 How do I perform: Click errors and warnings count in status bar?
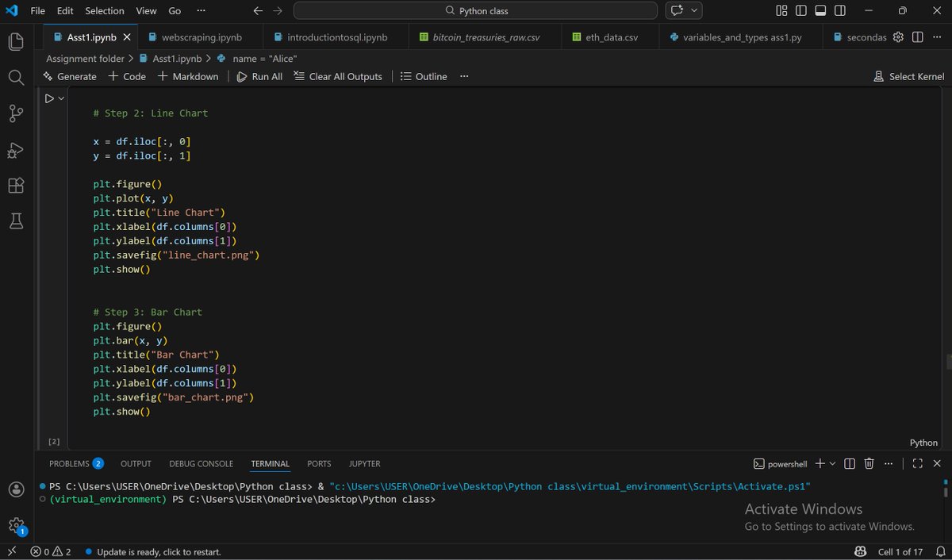(x=51, y=551)
